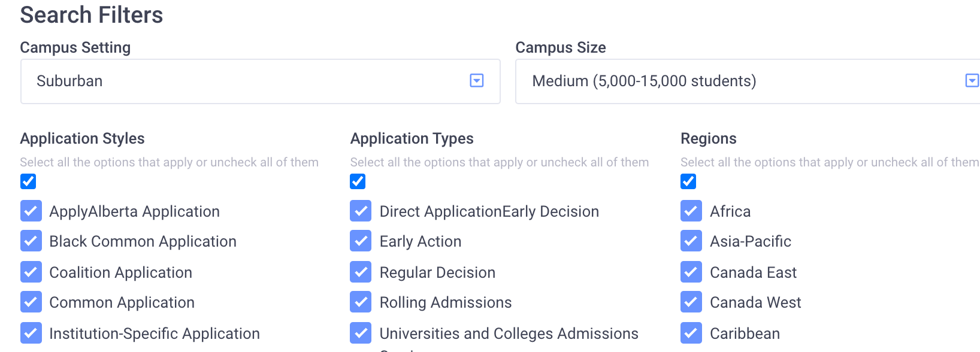The image size is (980, 352).
Task: Uncheck the Application Types select-all checkbox
Action: (358, 181)
